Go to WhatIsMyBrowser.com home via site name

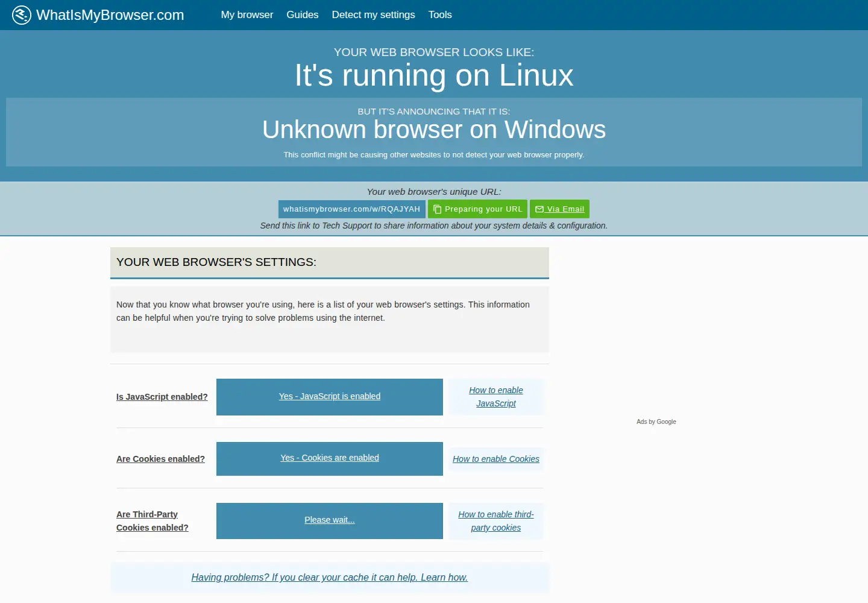(x=110, y=15)
